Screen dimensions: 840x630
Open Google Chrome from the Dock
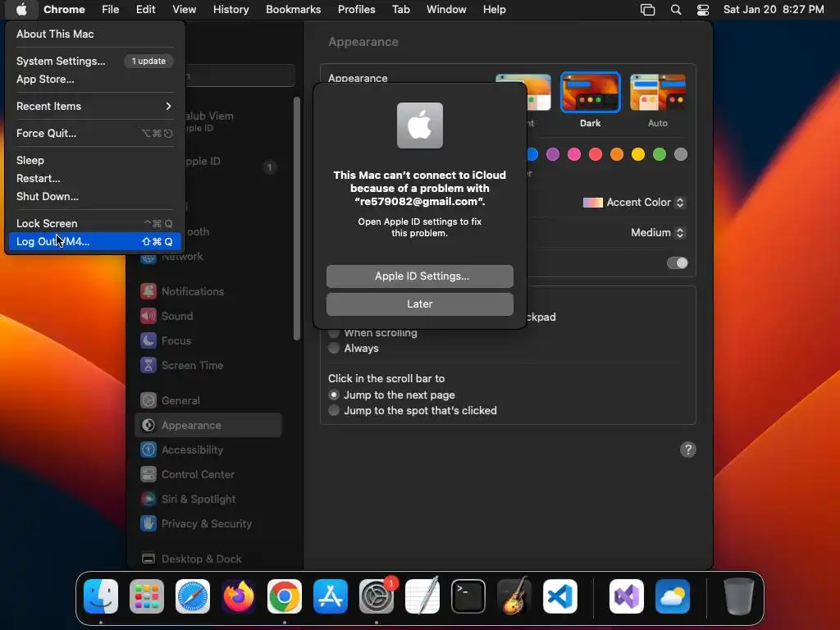285,596
